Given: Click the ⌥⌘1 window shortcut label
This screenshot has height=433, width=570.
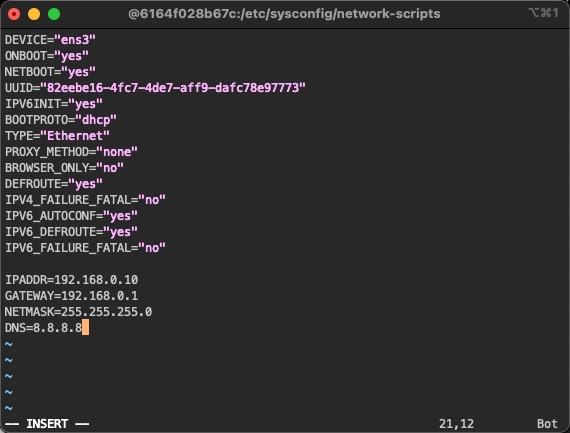Looking at the screenshot, I should [544, 13].
